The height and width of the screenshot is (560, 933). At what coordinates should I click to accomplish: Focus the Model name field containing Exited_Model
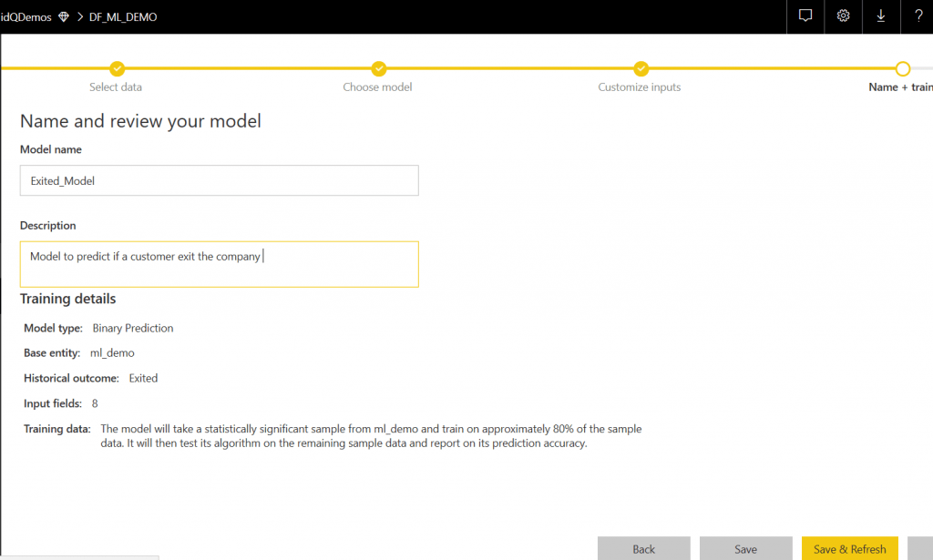(219, 180)
